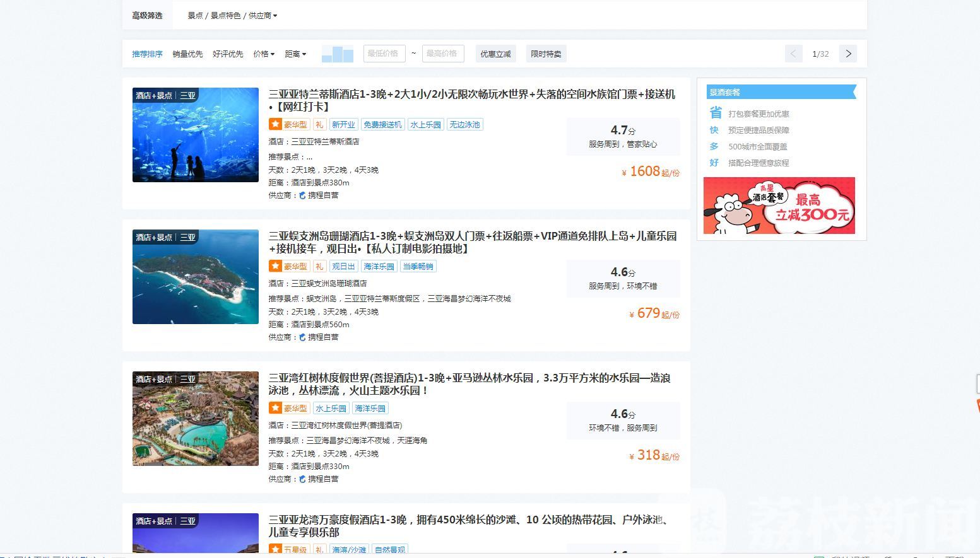Expand the 景点/景点特色/供应商 advanced filter
The width and height of the screenshot is (980, 558).
[x=232, y=16]
